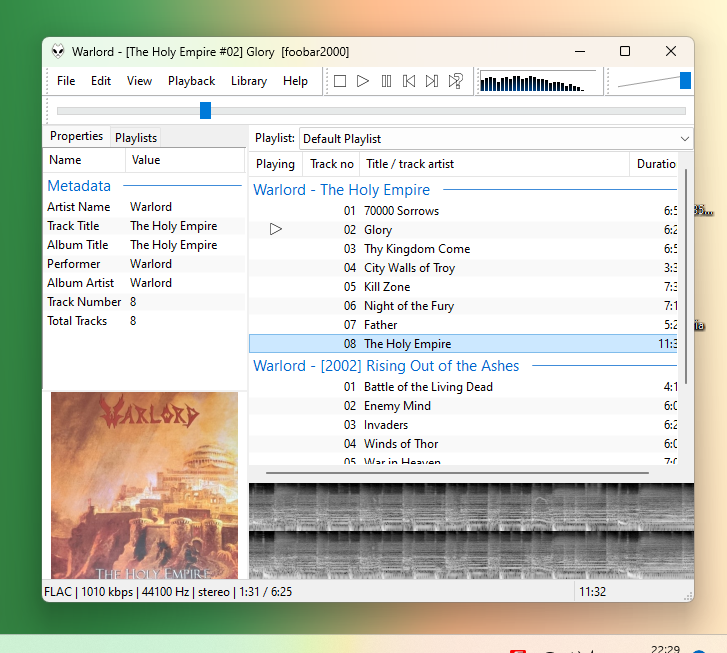Click the VU meter visualization

pos(538,82)
